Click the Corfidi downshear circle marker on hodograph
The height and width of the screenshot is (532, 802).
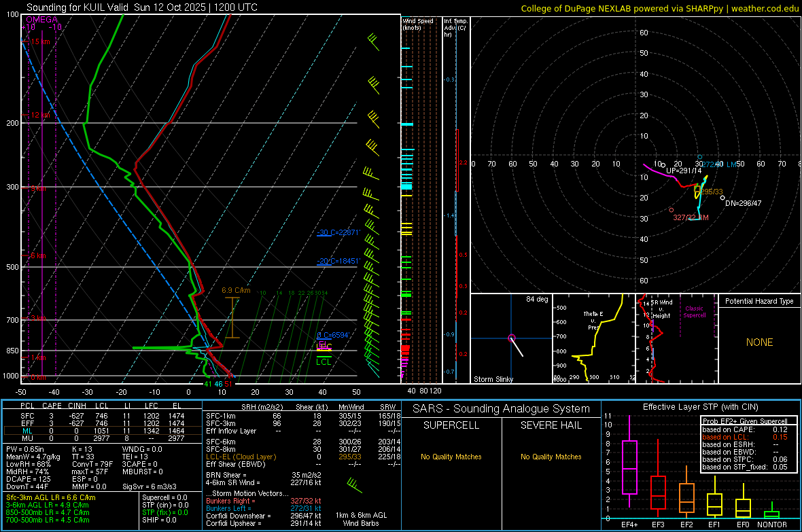pyautogui.click(x=722, y=198)
